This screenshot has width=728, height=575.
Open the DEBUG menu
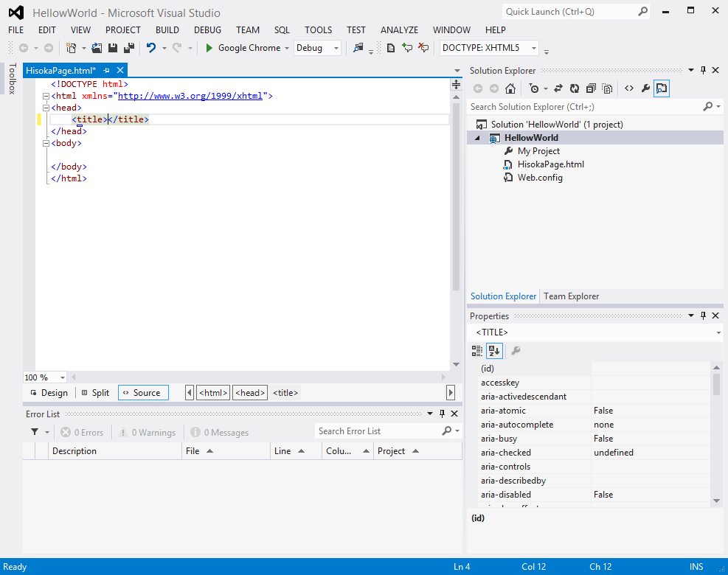click(207, 30)
